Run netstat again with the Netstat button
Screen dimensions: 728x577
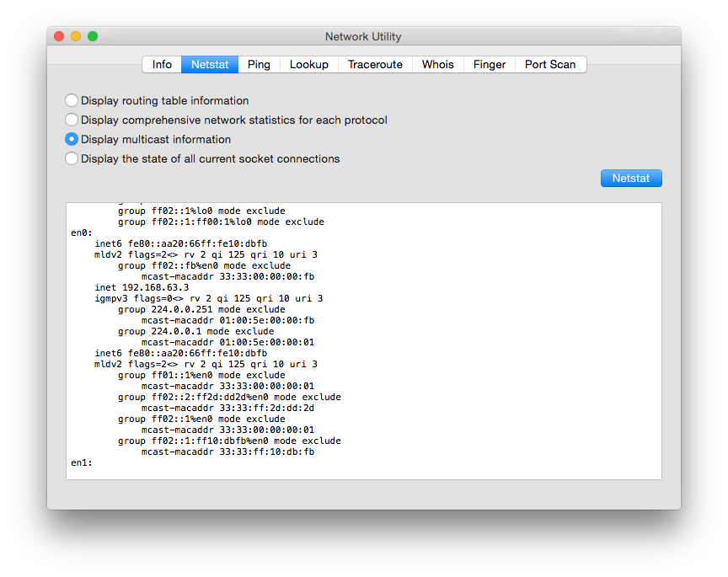631,178
